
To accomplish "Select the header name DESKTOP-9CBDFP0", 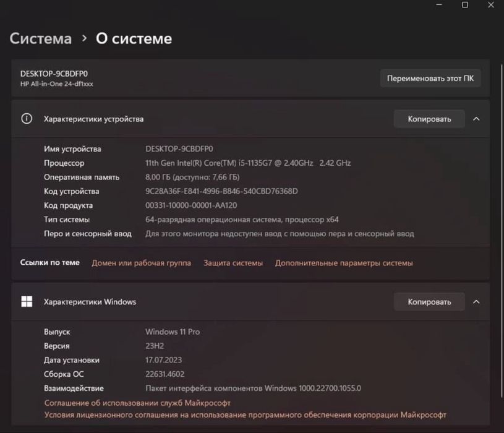I will pyautogui.click(x=54, y=74).
